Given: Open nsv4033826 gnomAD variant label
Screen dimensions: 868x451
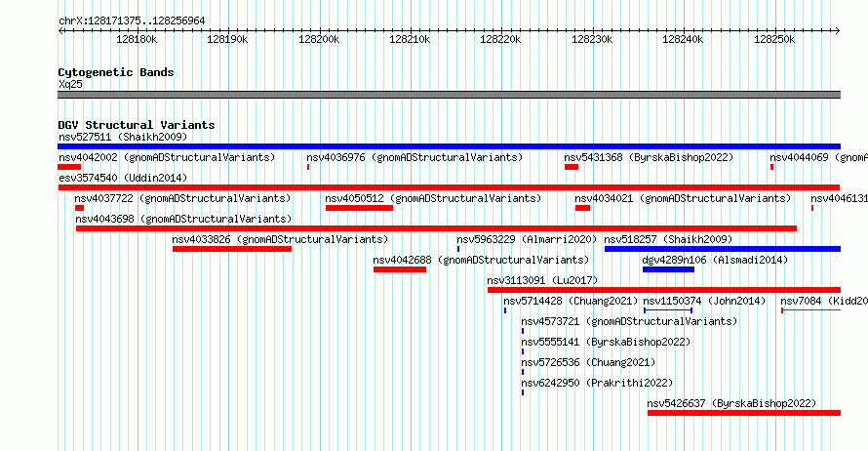Looking at the screenshot, I should pos(280,239).
